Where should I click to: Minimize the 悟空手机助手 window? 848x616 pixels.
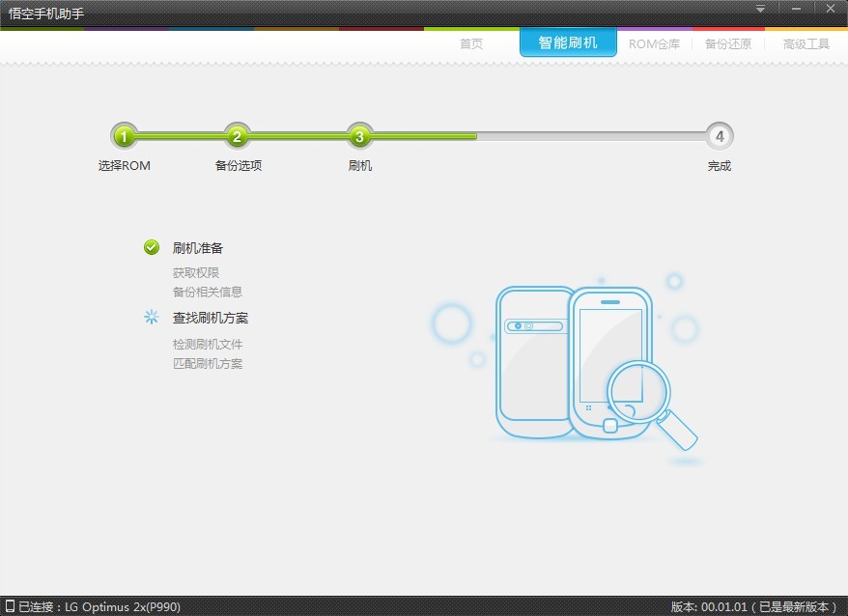pyautogui.click(x=796, y=9)
